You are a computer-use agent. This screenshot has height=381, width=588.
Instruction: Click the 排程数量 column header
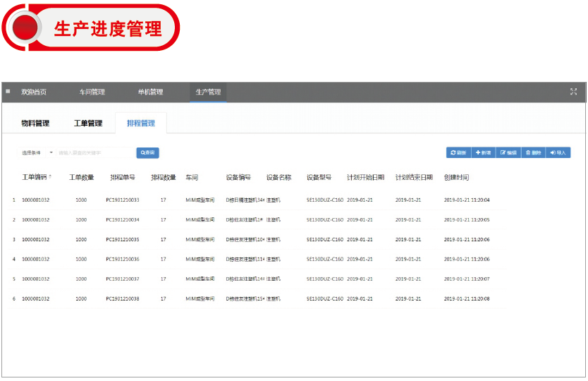pos(164,177)
